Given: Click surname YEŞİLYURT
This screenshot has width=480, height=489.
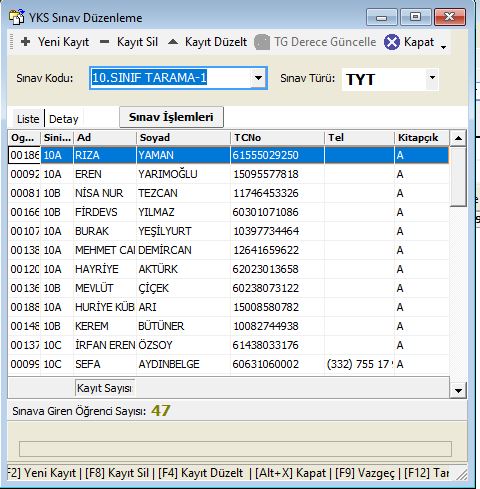Looking at the screenshot, I should 165,231.
